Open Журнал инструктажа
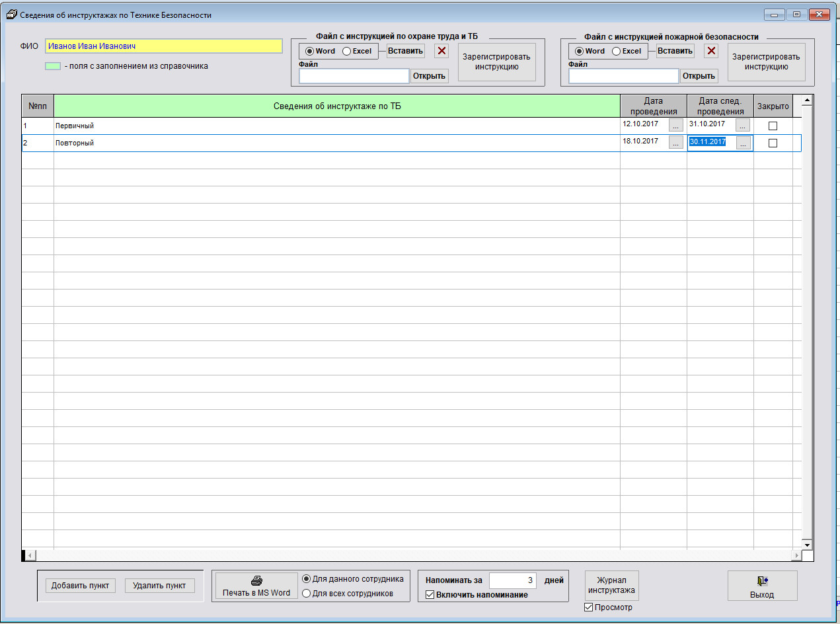The image size is (840, 624). 611,586
